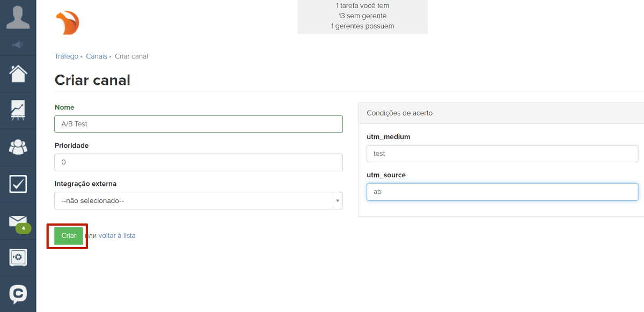Select the utm_medium text field
Screen dimensions: 644x312
pyautogui.click(x=502, y=154)
